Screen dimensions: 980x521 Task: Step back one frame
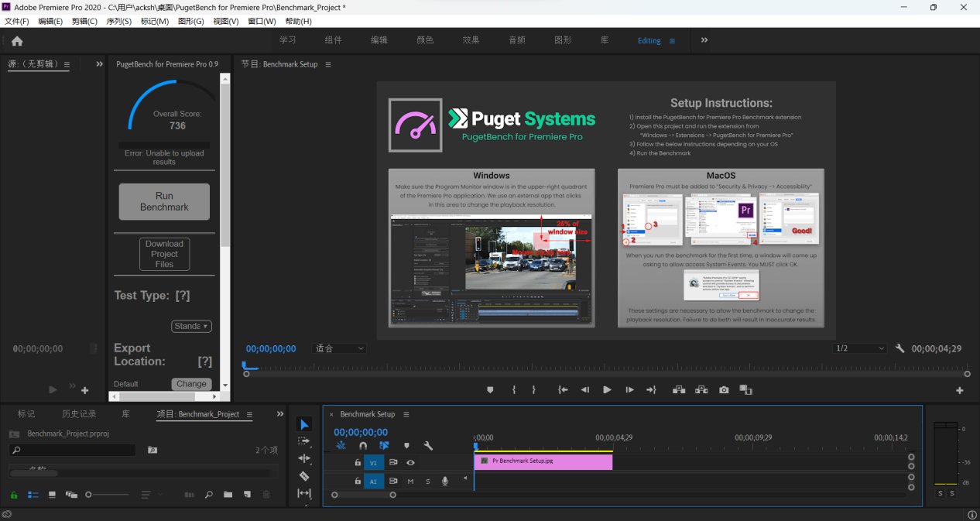(x=585, y=390)
